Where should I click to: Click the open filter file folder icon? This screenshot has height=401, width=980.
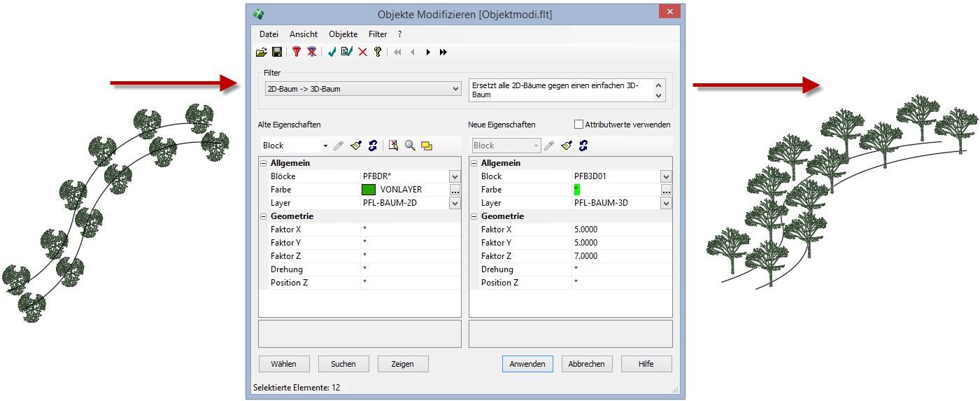click(x=262, y=52)
